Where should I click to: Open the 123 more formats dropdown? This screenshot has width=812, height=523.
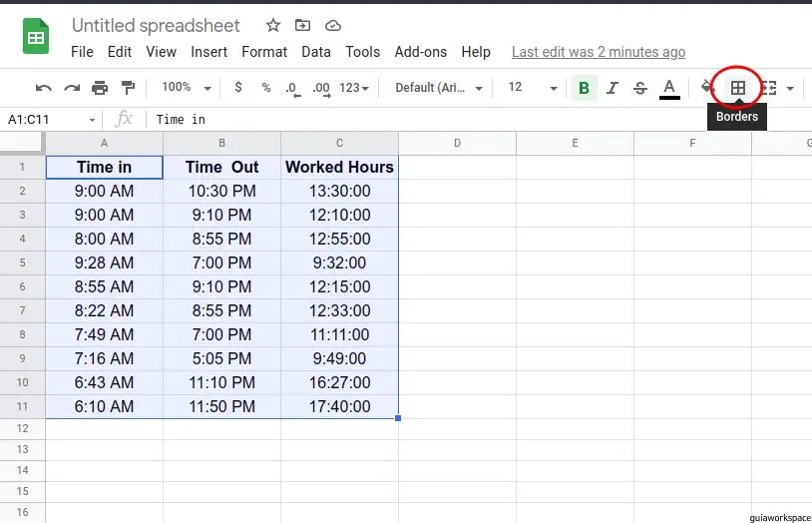click(x=354, y=88)
